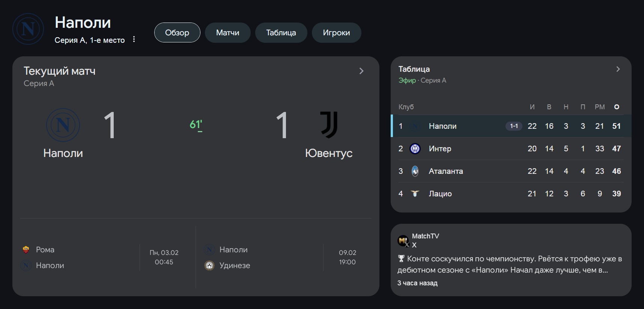Viewport: 644px width, 309px height.
Task: Expand the Текущий матч card with the arrow
Action: click(x=361, y=71)
